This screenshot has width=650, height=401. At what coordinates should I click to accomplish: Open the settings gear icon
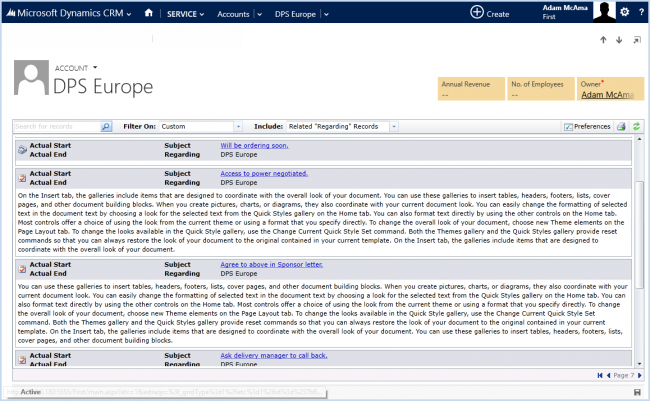(624, 12)
